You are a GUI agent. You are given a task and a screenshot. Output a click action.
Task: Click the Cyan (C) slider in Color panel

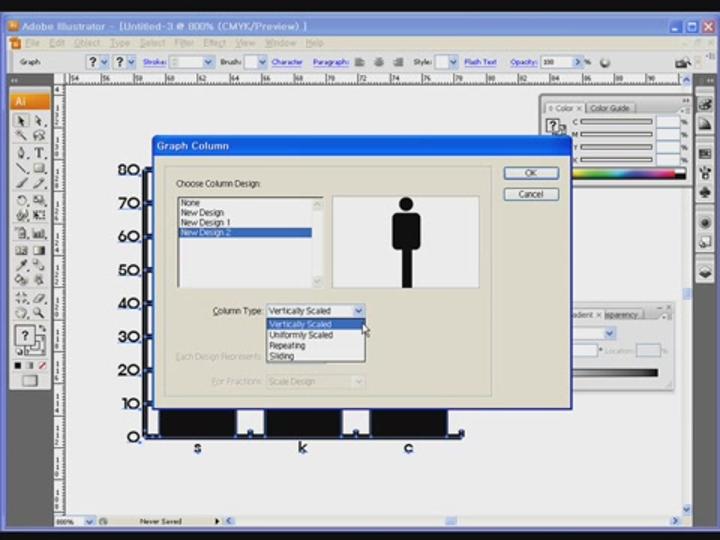(x=617, y=122)
